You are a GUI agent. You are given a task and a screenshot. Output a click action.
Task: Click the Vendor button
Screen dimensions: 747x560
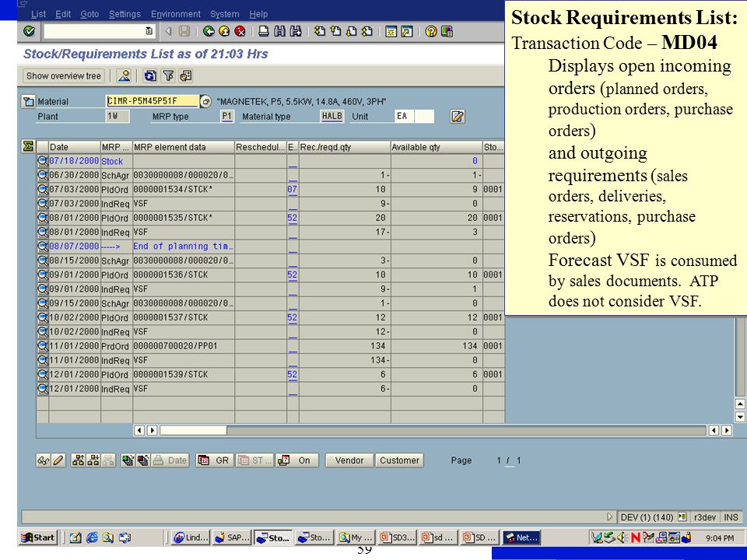[x=349, y=460]
